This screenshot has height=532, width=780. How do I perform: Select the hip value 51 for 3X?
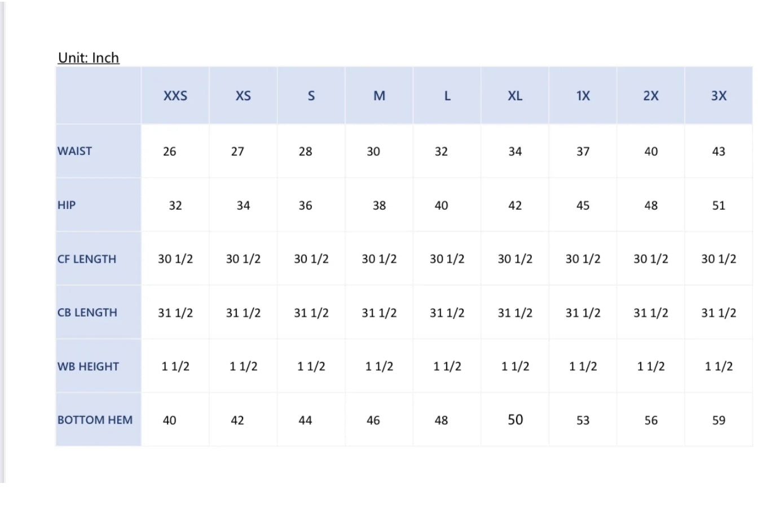(x=719, y=206)
